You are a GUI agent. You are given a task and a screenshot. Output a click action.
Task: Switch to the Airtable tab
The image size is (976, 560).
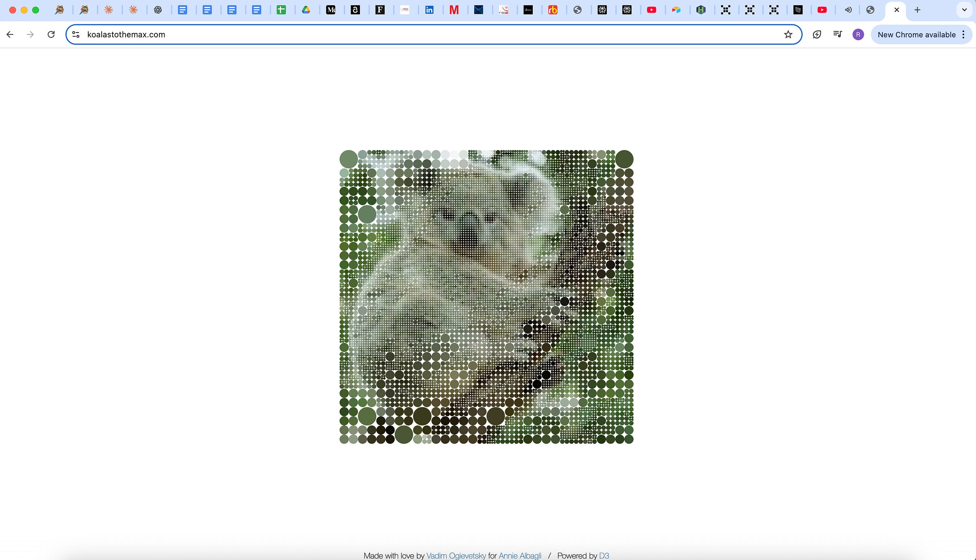676,10
